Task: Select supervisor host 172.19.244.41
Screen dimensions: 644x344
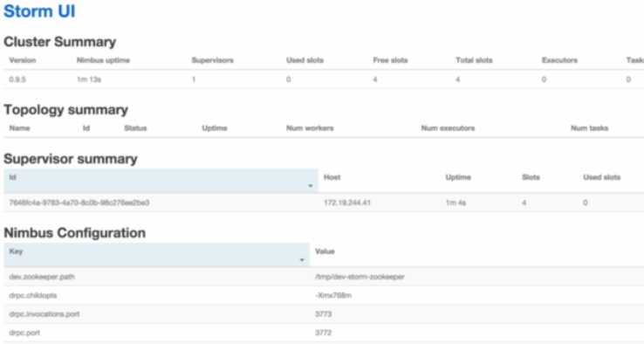Action: tap(347, 203)
